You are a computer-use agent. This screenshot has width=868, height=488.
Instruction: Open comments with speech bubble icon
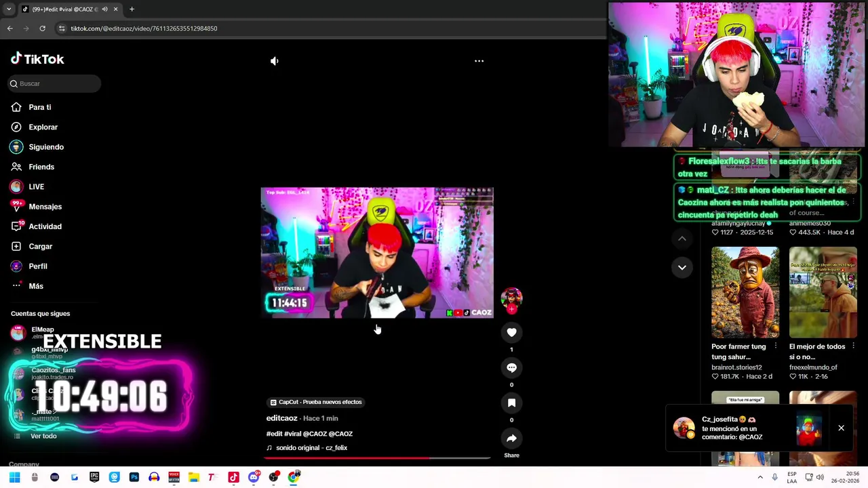[x=511, y=367]
